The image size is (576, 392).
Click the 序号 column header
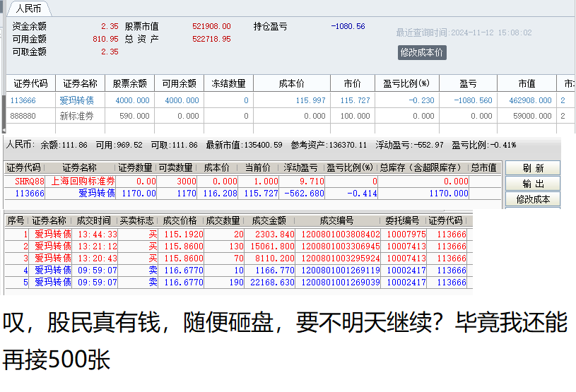click(x=16, y=220)
